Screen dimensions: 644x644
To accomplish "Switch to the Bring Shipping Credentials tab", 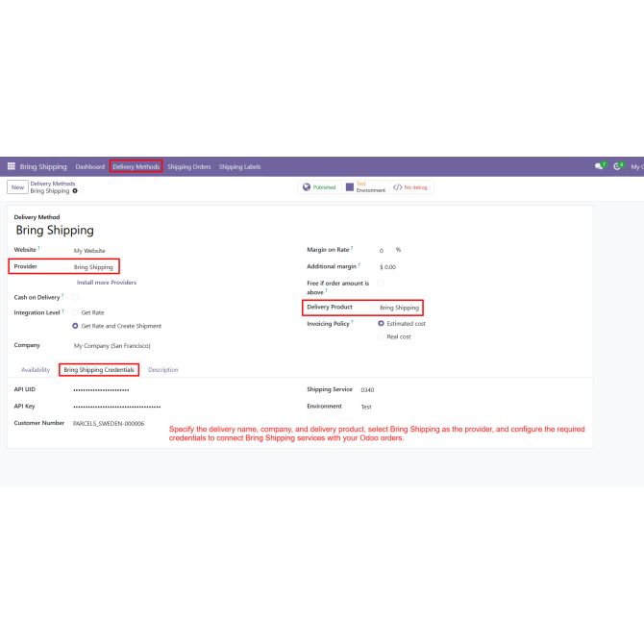I will pos(99,370).
